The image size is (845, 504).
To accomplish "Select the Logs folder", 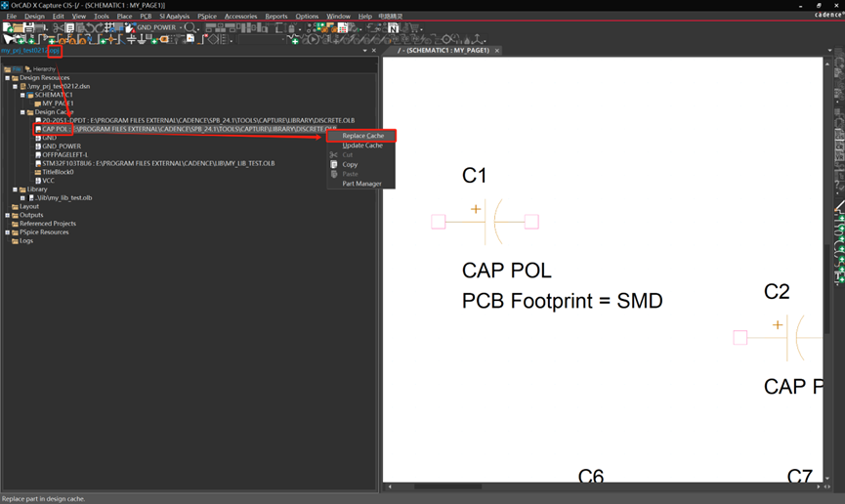I will click(x=25, y=241).
